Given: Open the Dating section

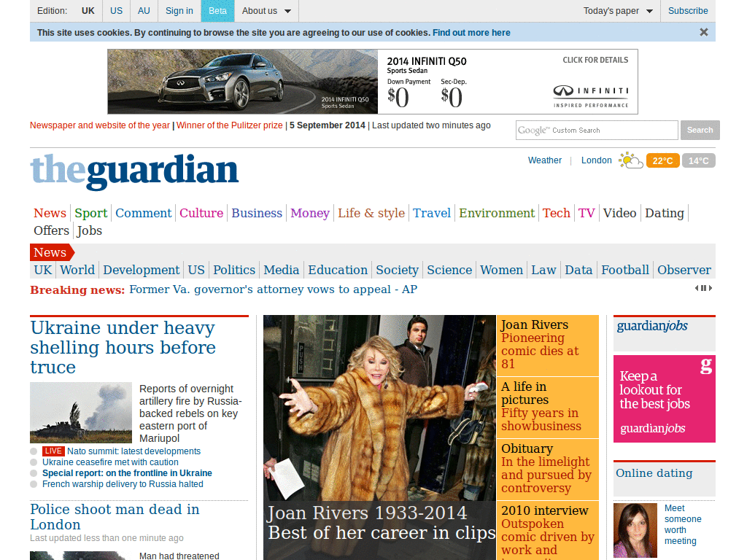Looking at the screenshot, I should click(665, 213).
